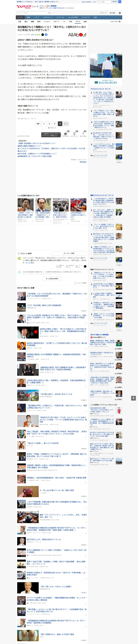Viewport: 138px width, 644px height.
Task: Open related link 国家公務員の退職金はいくら？
Action: (29, 146)
